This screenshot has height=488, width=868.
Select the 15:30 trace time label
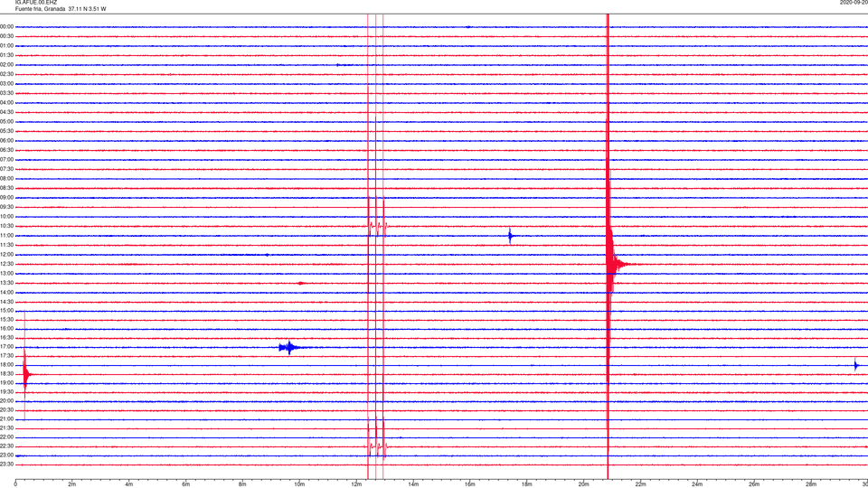click(x=6, y=320)
